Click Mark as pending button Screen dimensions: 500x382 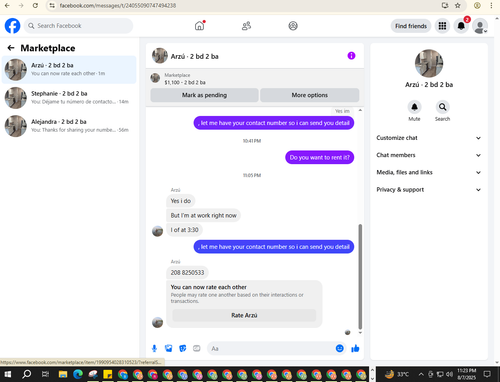click(x=204, y=95)
